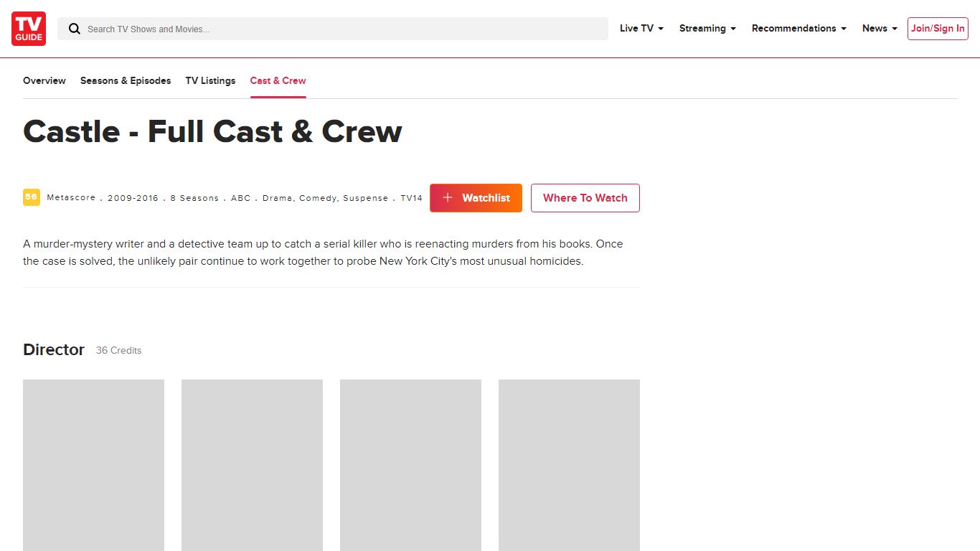Click the '2009-2016' years text
Image resolution: width=980 pixels, height=551 pixels.
tap(133, 198)
